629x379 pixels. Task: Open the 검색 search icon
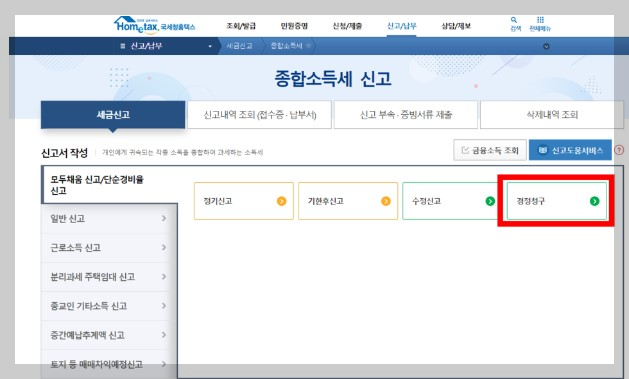[x=515, y=24]
